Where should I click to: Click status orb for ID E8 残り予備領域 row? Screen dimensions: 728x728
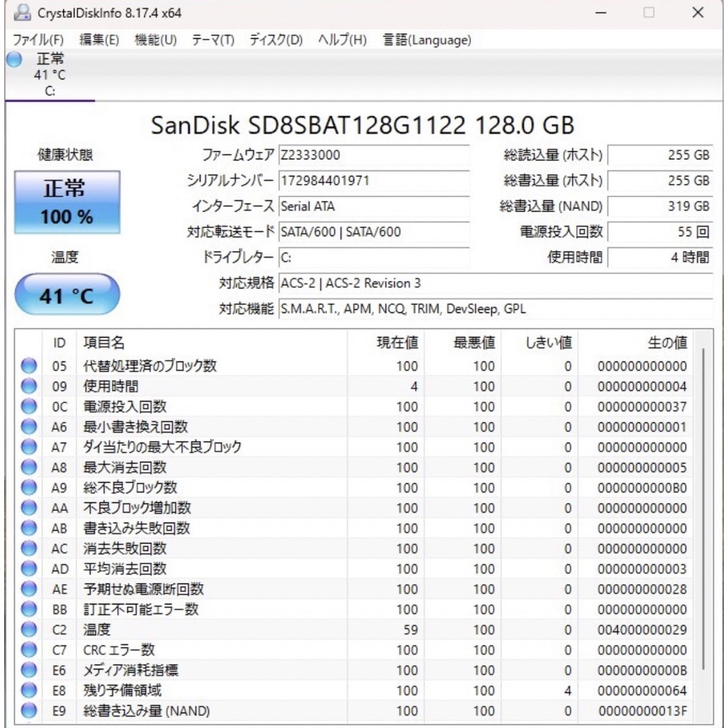click(x=29, y=690)
